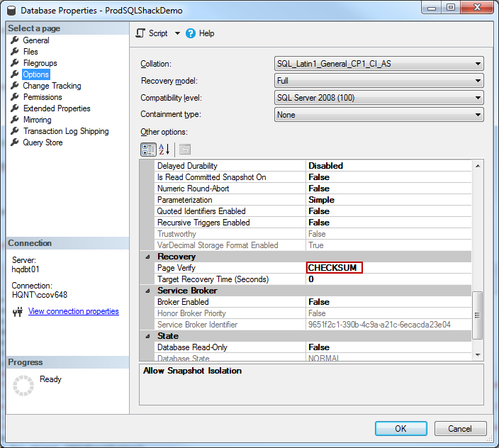Collapse the Recovery section
This screenshot has height=448, width=499.
click(x=148, y=257)
